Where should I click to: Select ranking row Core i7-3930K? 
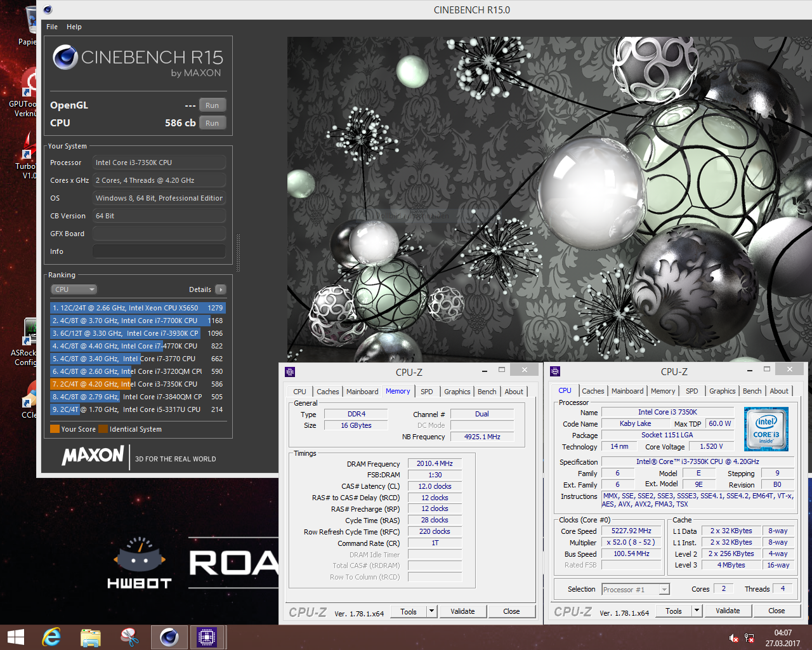pos(138,333)
